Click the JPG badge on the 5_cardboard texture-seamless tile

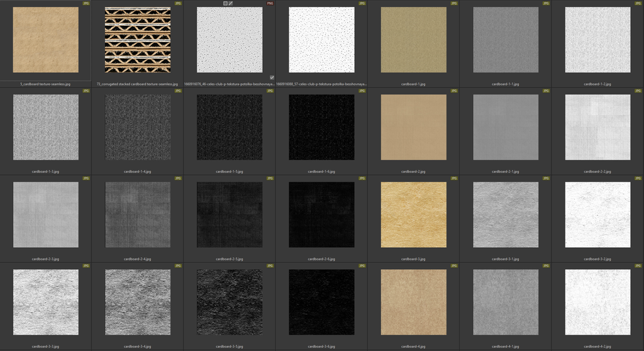point(86,3)
